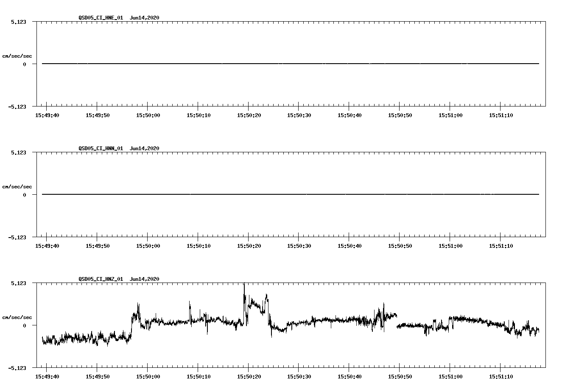Select the 15:50:10 time label under HNE plot

tap(199, 115)
